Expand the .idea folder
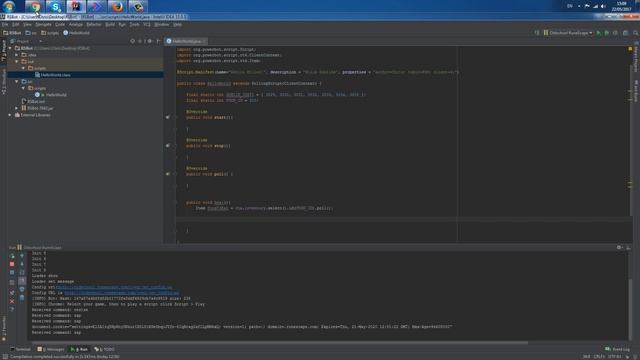The width and height of the screenshot is (640, 360). (17, 55)
